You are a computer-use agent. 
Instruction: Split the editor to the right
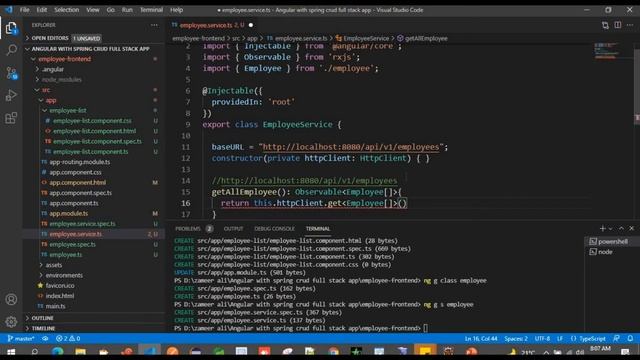(x=618, y=25)
